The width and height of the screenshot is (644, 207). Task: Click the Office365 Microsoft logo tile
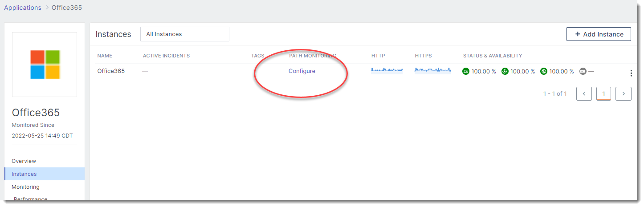45,65
